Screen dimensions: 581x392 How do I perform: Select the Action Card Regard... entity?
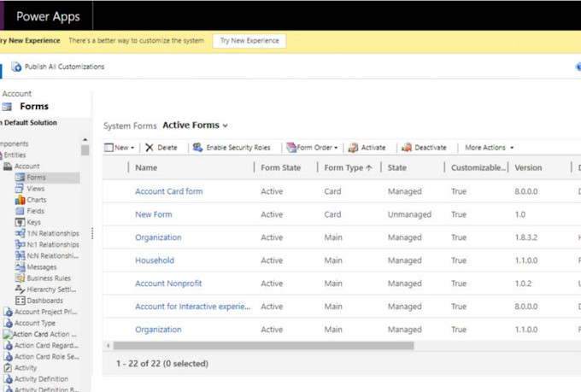tap(46, 345)
